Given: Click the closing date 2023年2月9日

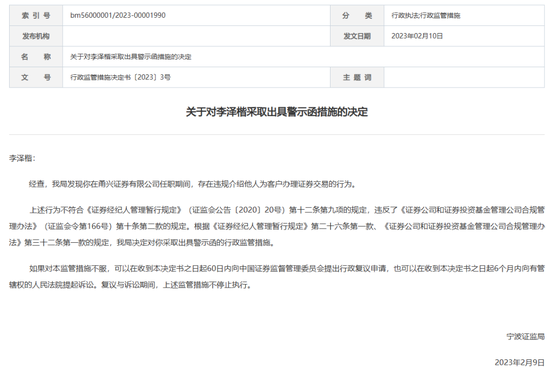Looking at the screenshot, I should 519,362.
